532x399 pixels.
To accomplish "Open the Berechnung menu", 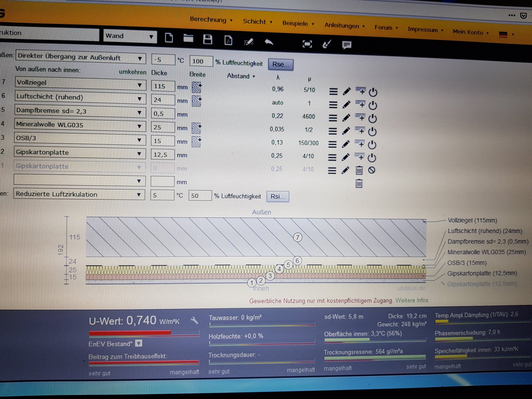I will pyautogui.click(x=211, y=20).
